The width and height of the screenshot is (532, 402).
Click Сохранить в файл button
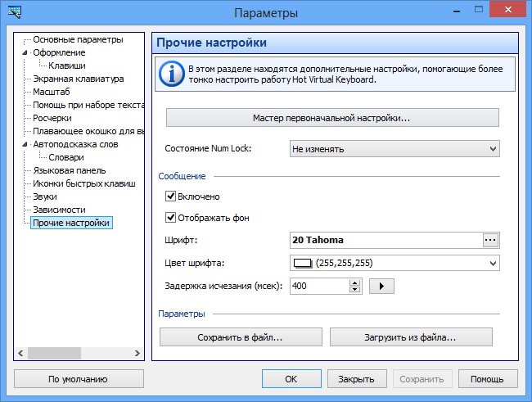[x=241, y=337]
